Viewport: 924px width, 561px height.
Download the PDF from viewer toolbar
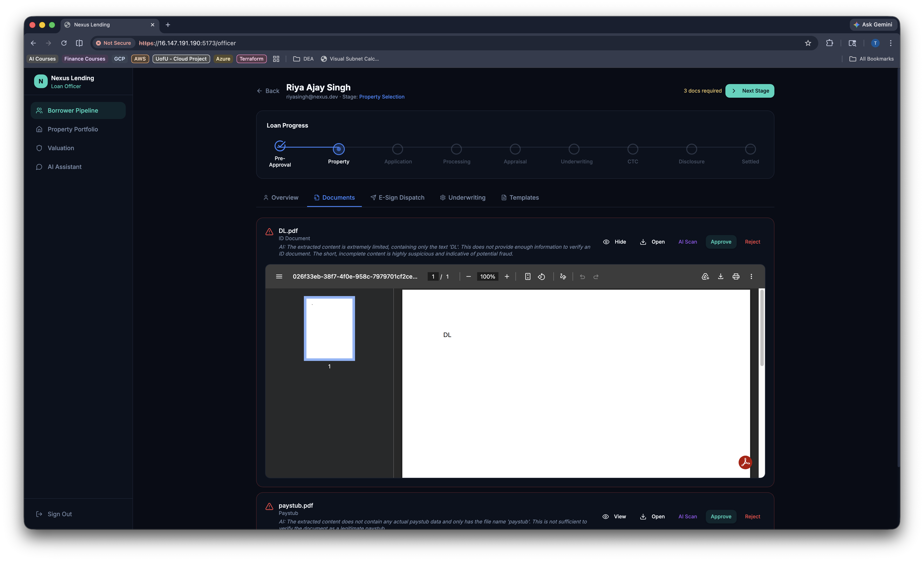point(720,277)
